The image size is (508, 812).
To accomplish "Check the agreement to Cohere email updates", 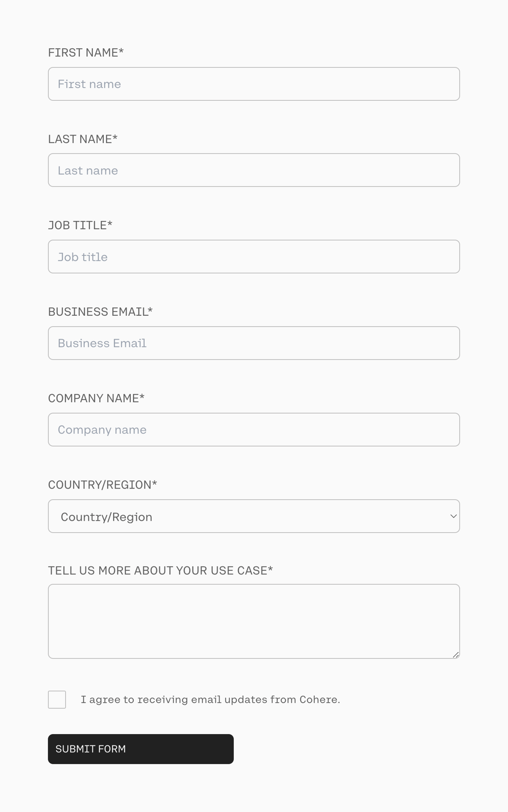I will click(57, 700).
